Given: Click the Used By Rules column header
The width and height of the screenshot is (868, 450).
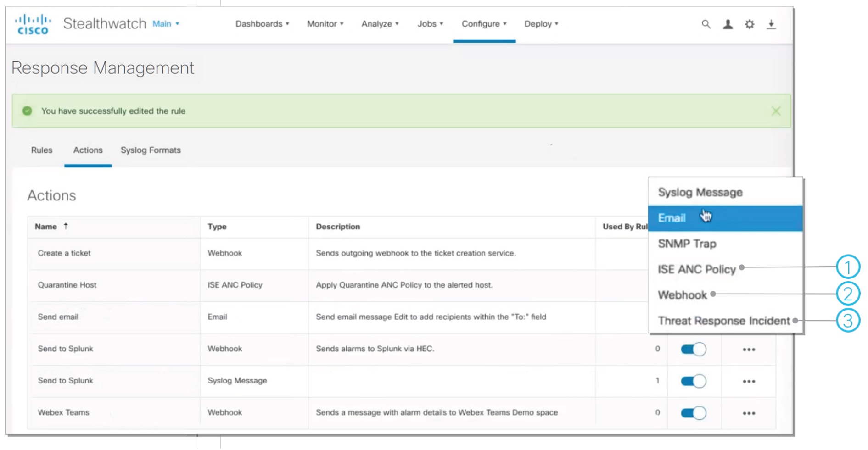Looking at the screenshot, I should pyautogui.click(x=625, y=227).
